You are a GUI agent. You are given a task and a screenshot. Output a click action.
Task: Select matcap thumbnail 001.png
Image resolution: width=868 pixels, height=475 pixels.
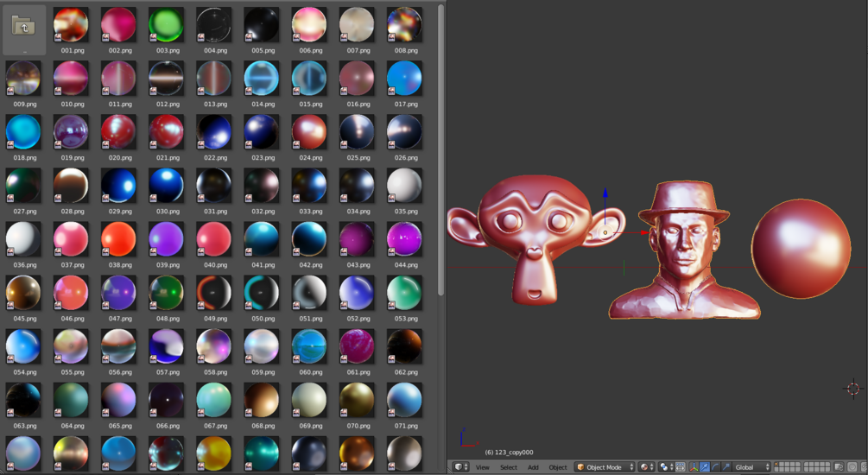[71, 24]
